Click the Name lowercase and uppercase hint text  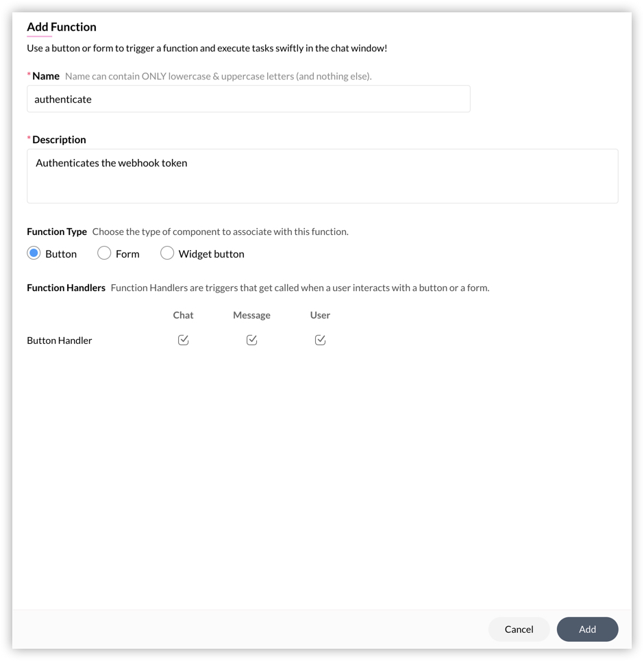coord(218,76)
